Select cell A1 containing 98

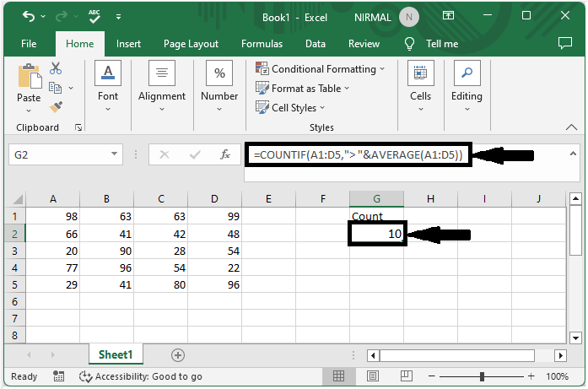coord(53,217)
